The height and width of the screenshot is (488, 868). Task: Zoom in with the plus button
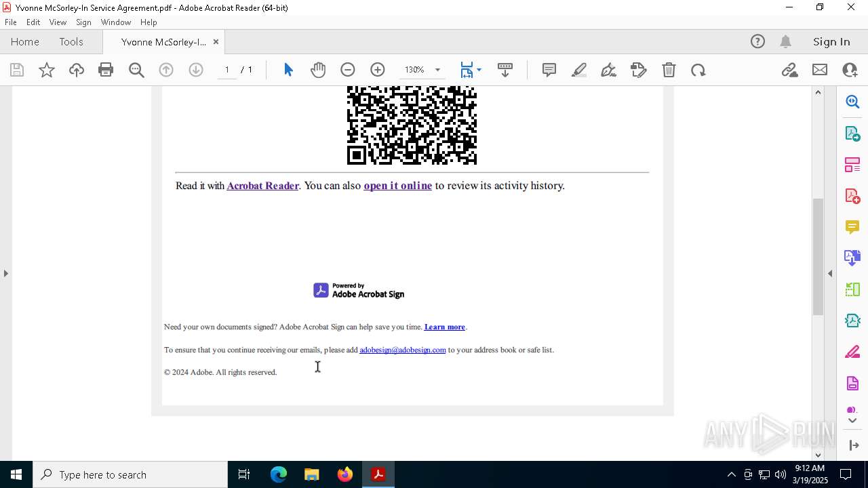378,70
